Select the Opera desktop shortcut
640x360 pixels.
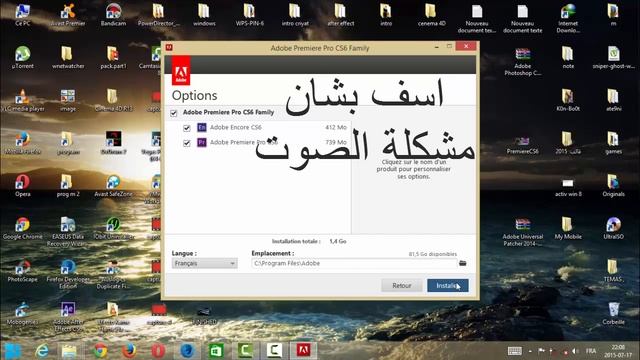pyautogui.click(x=22, y=186)
